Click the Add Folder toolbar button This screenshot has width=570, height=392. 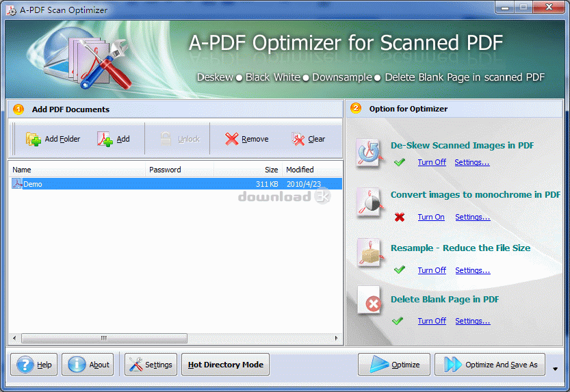click(53, 139)
